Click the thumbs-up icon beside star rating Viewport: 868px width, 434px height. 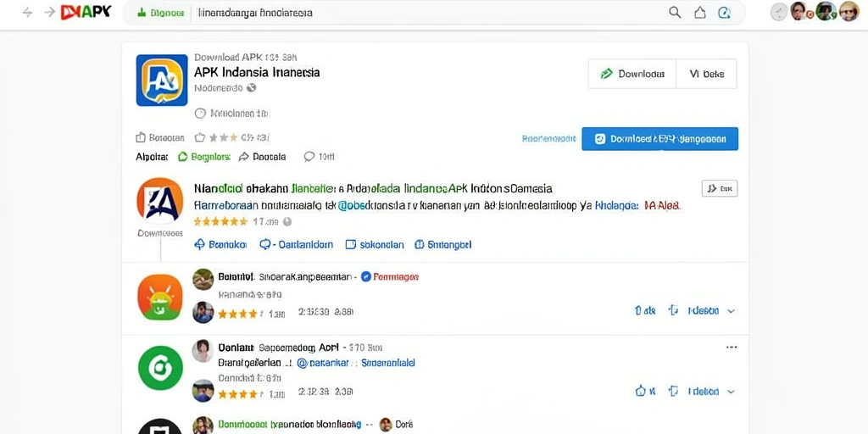click(200, 137)
